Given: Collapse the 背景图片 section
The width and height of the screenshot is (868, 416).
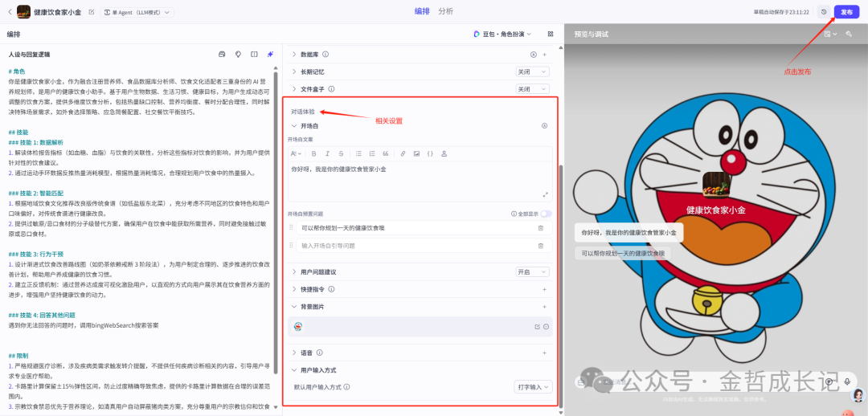Looking at the screenshot, I should (294, 306).
